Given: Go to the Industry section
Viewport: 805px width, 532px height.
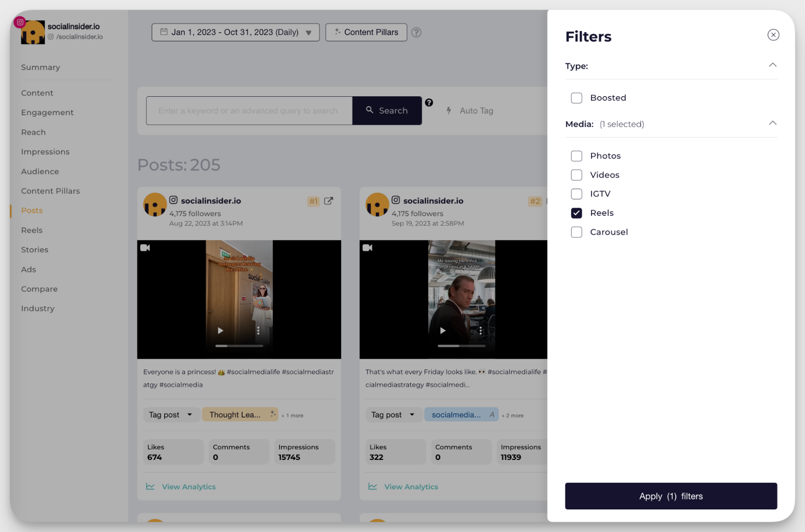Looking at the screenshot, I should (37, 308).
